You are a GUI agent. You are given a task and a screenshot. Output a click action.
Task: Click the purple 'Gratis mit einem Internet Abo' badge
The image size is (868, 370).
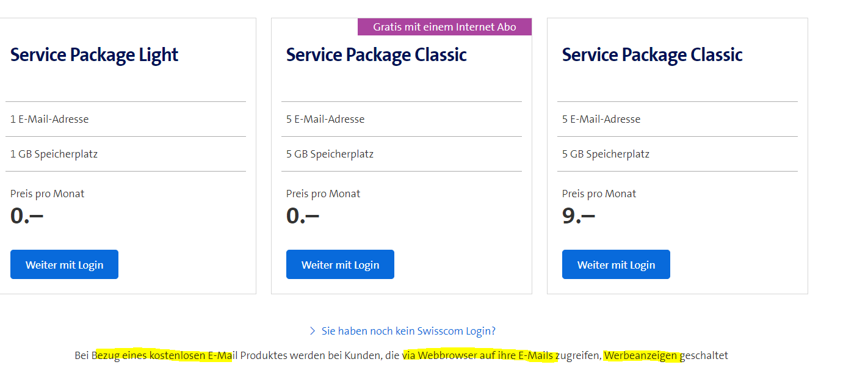[x=444, y=27]
